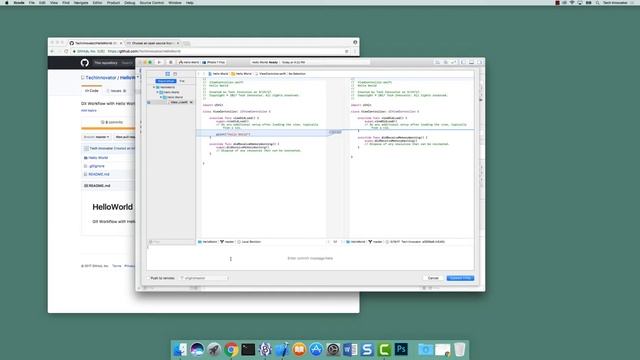This screenshot has width=640, height=360.
Task: Collapse the Hello World project node
Action: click(157, 92)
